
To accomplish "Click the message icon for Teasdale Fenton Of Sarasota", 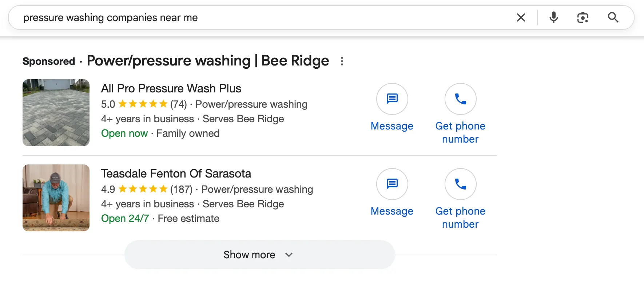I will click(392, 184).
